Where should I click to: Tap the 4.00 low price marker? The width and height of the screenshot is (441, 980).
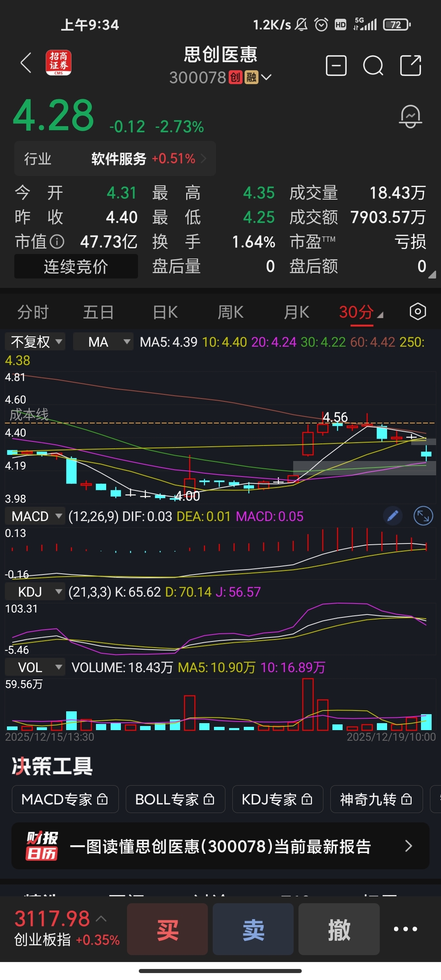[187, 496]
